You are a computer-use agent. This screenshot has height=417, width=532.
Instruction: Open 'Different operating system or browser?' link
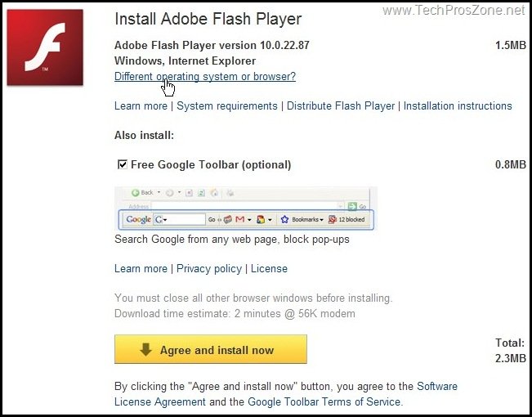pos(205,76)
